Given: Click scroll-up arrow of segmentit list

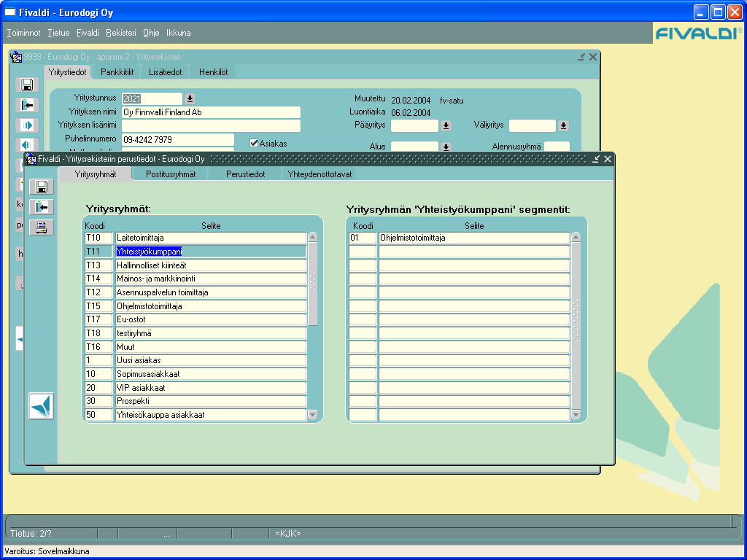Looking at the screenshot, I should coord(576,237).
